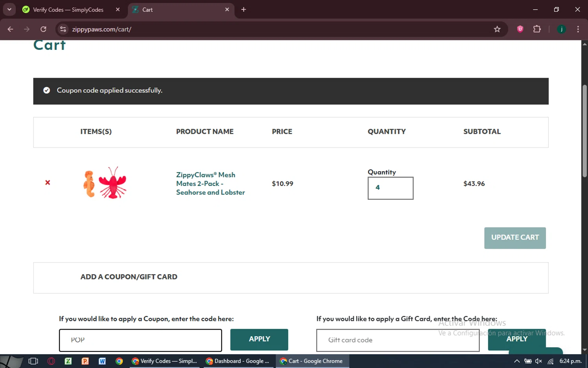588x368 pixels.
Task: Open the Chrome profile avatar
Action: (561, 29)
